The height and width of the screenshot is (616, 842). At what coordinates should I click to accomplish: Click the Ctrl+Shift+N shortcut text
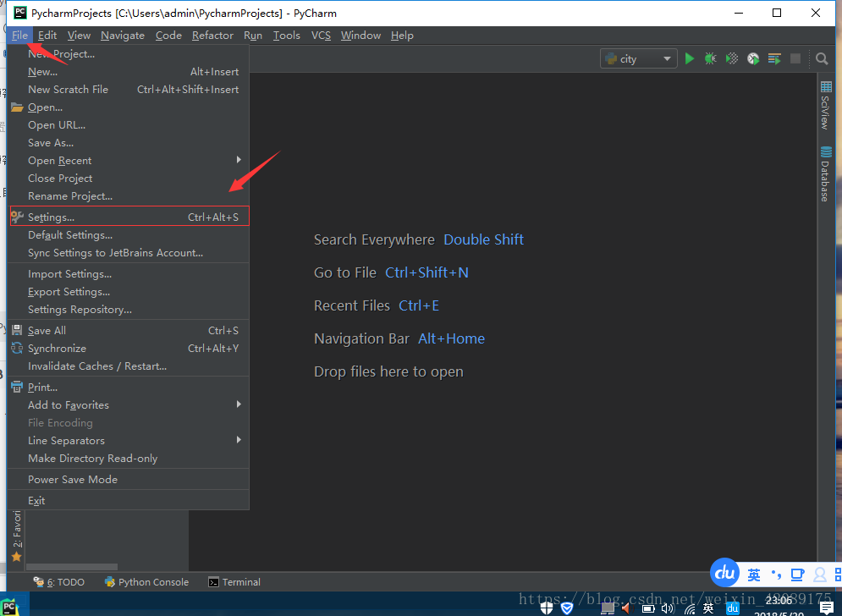click(427, 272)
